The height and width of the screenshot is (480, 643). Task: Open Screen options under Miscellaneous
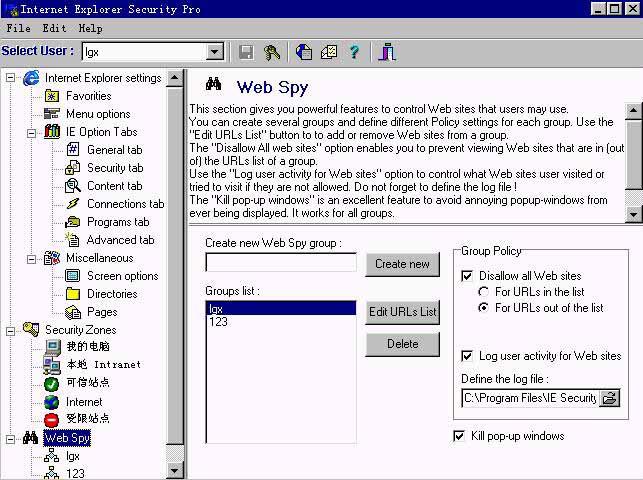122,276
